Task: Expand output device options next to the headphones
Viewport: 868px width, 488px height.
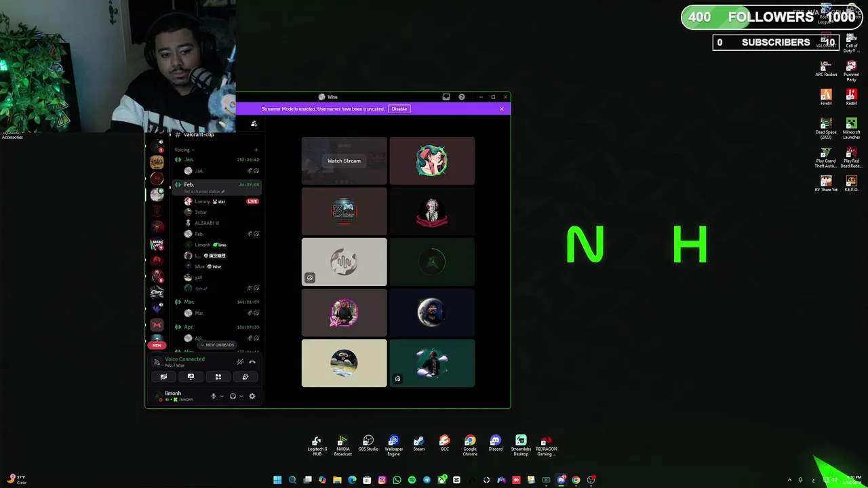Action: (241, 396)
